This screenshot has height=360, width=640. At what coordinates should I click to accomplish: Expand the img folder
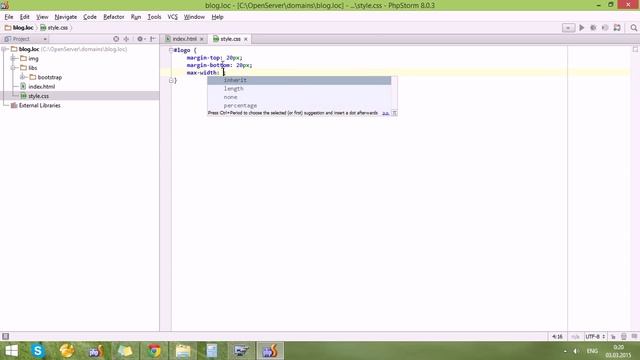13,58
